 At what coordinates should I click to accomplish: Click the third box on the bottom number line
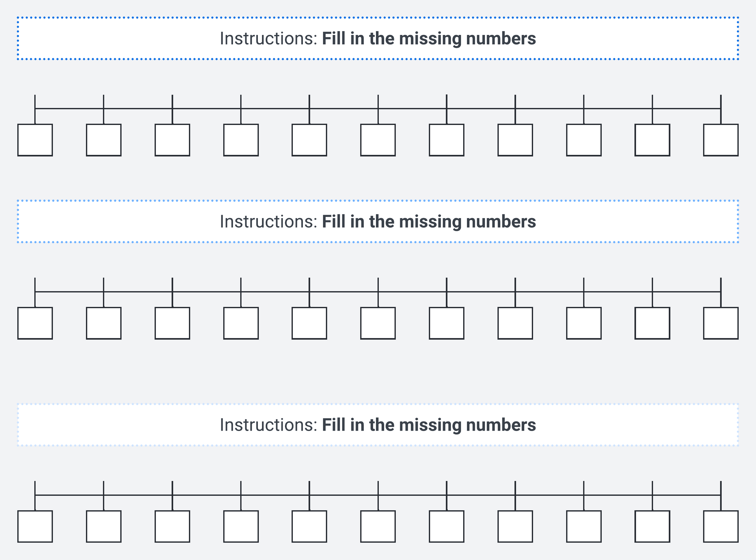click(172, 526)
